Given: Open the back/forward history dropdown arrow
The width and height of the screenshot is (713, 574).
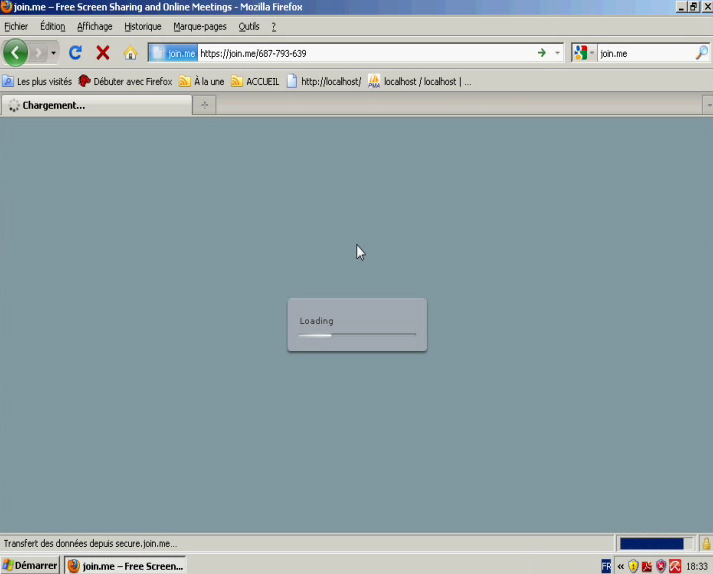Looking at the screenshot, I should (53, 53).
